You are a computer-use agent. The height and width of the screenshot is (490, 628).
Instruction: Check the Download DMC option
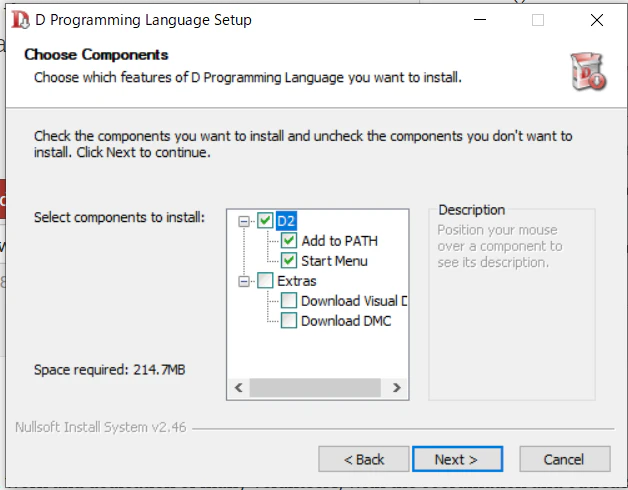pos(289,320)
